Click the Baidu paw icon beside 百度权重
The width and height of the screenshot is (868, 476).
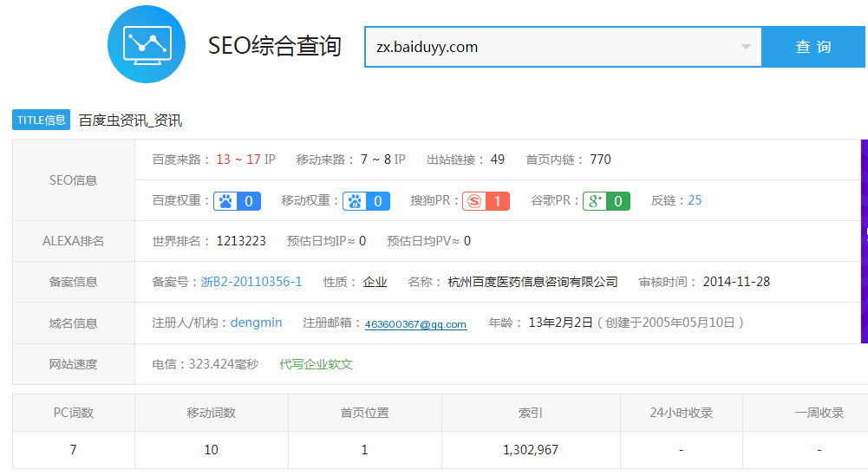coord(225,201)
